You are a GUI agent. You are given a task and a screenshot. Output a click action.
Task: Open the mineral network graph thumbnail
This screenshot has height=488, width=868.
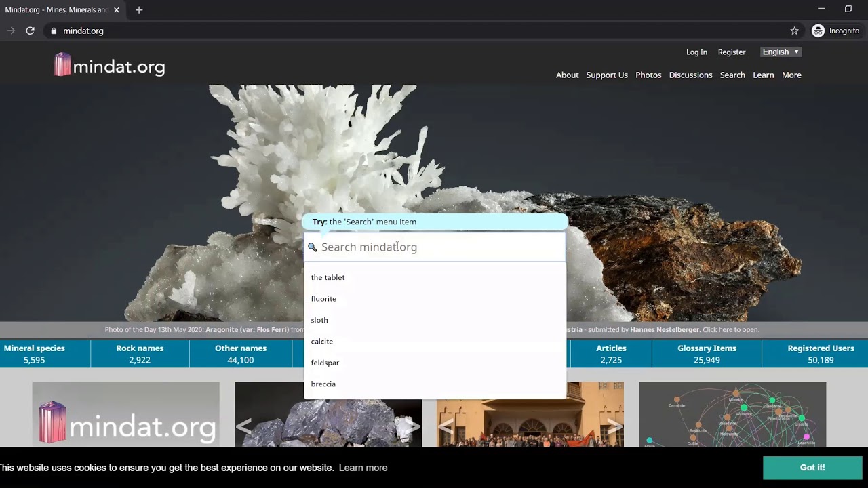pyautogui.click(x=732, y=414)
